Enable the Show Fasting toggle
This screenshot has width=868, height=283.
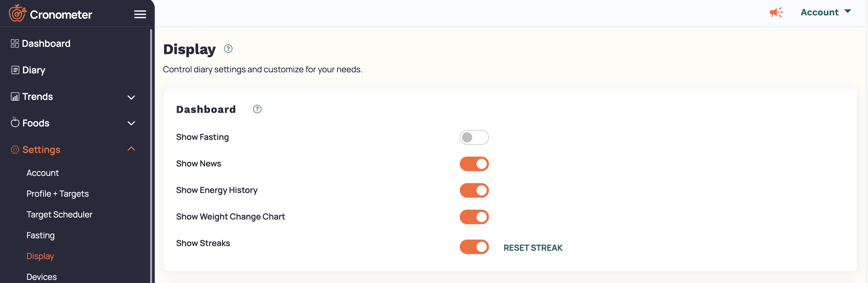(x=474, y=137)
